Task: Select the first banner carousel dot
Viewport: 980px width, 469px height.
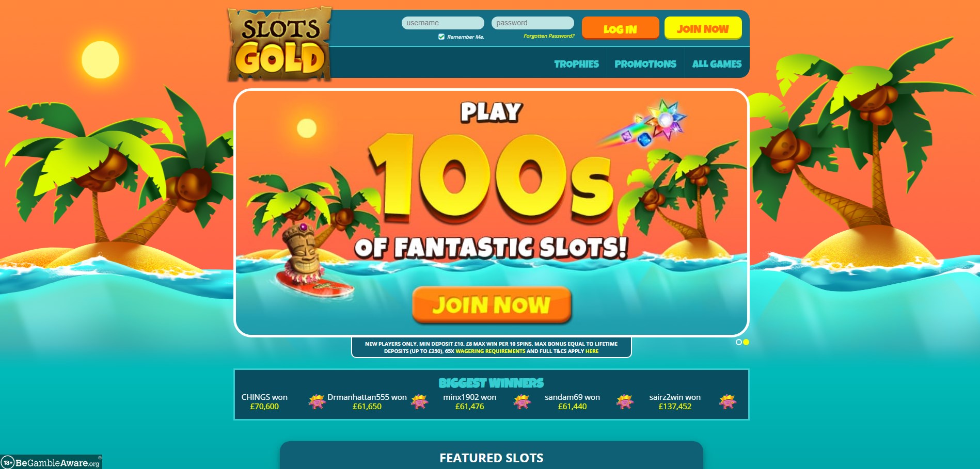Action: [739, 342]
